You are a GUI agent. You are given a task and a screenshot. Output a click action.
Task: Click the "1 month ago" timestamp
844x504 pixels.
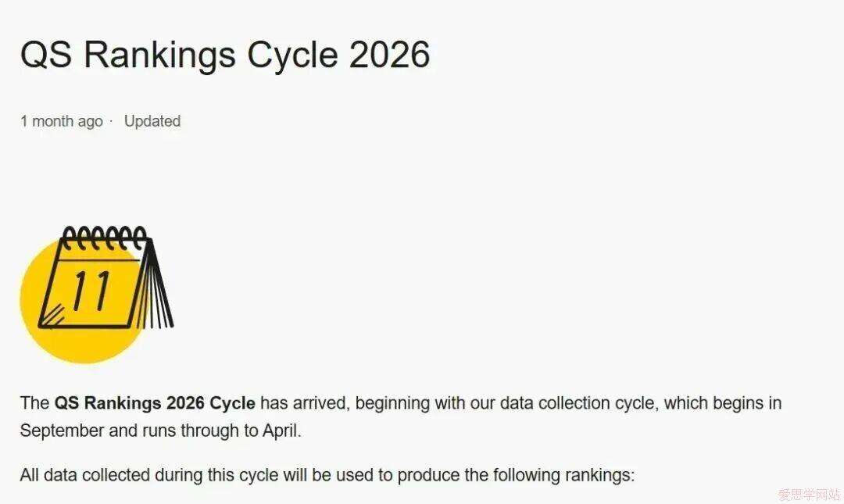61,121
